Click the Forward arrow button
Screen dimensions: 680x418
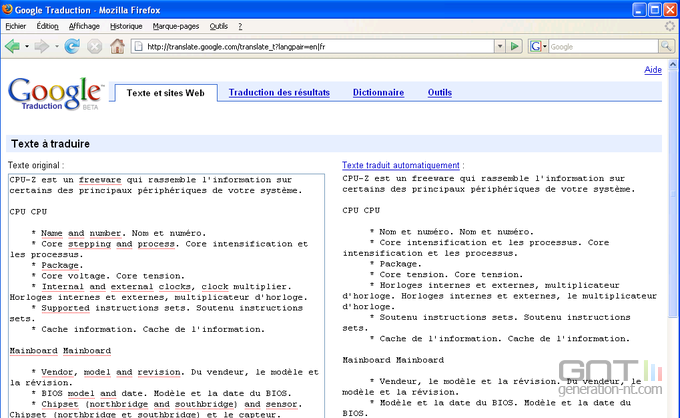tap(41, 46)
